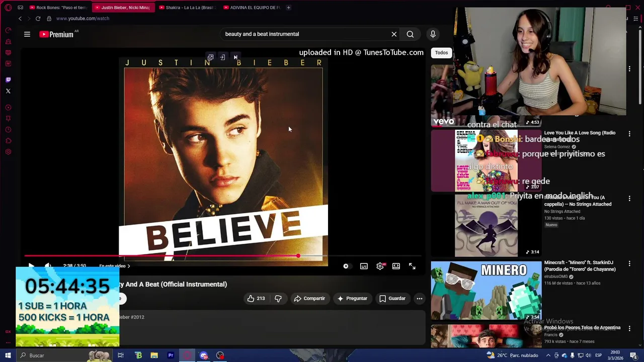Open more actions ellipsis below video
644x362 pixels.
pyautogui.click(x=419, y=299)
